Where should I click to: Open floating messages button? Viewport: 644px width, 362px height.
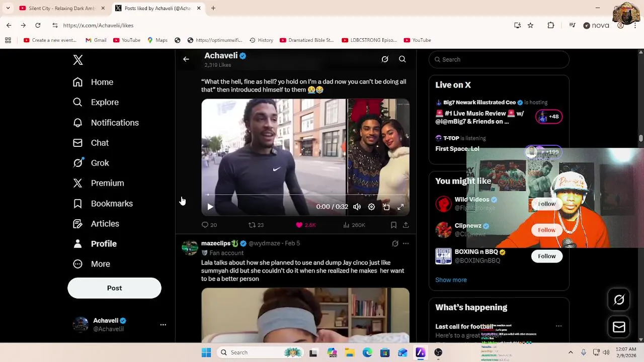[x=619, y=327]
